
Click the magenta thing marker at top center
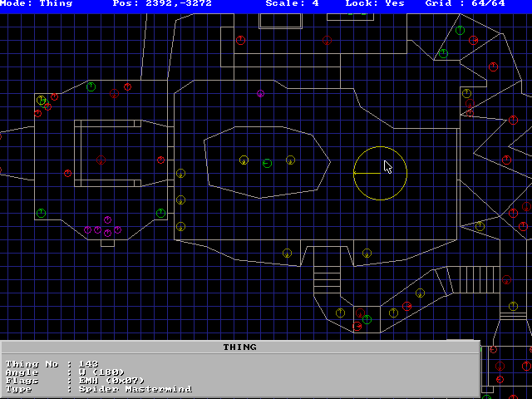coord(260,94)
